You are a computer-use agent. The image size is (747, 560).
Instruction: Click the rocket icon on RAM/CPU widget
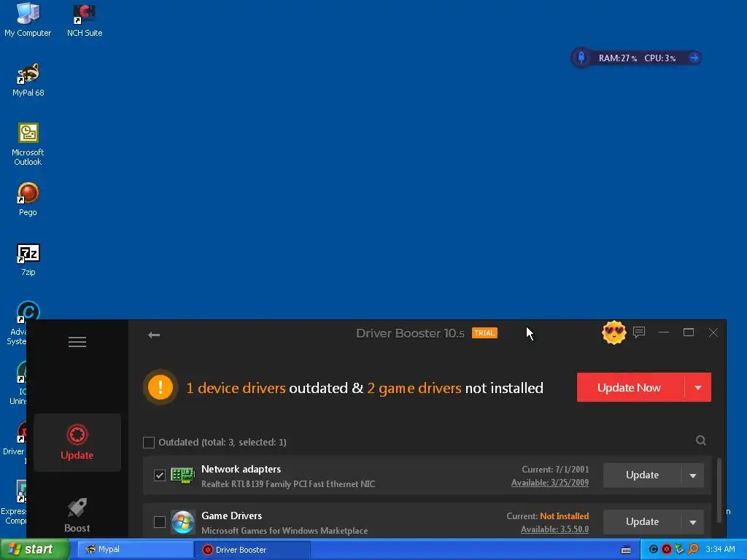click(x=581, y=58)
